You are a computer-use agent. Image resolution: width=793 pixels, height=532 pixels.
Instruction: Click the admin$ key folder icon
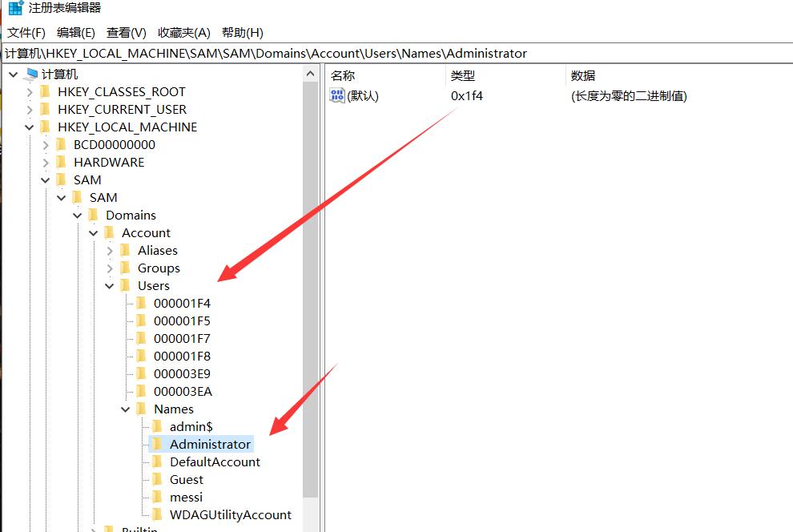[x=157, y=426]
